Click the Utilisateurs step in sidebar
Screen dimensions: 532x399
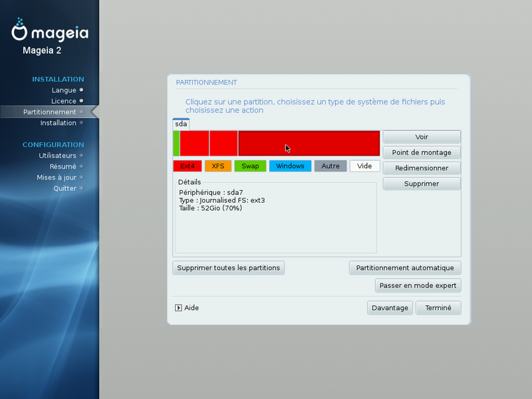coord(57,156)
